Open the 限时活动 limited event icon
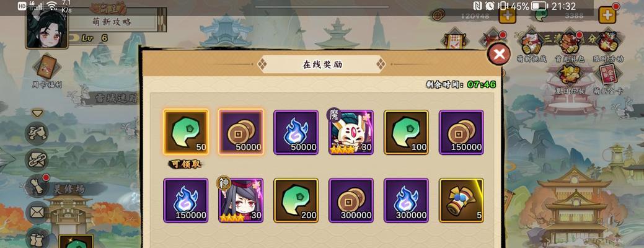Viewport: 644px width, 248px height. [608, 45]
